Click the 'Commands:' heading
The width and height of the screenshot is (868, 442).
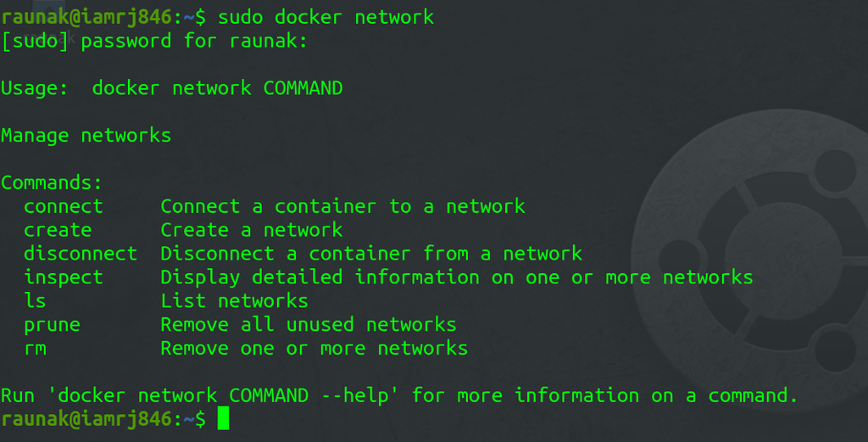[x=52, y=182]
